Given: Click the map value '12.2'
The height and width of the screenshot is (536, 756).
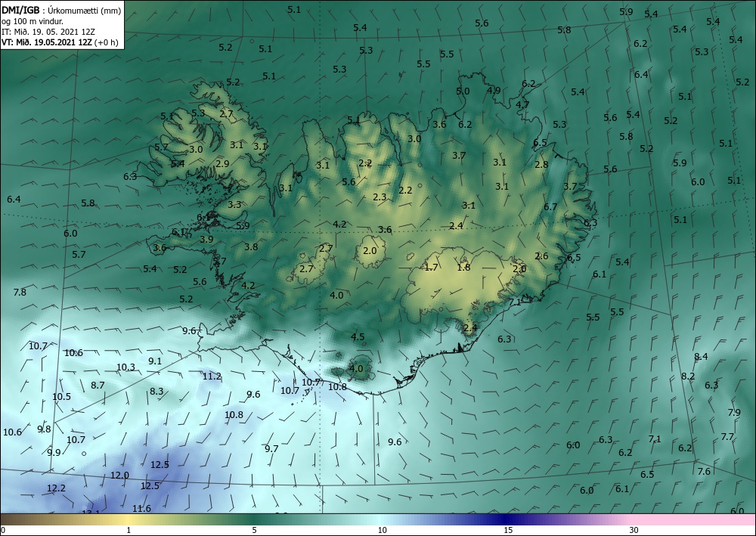Looking at the screenshot, I should coord(56,488).
